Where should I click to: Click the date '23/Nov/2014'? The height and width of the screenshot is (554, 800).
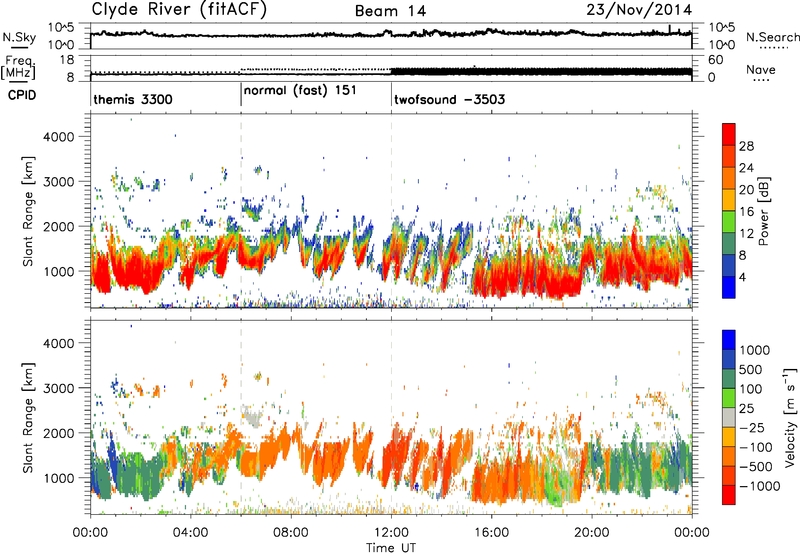coord(639,10)
